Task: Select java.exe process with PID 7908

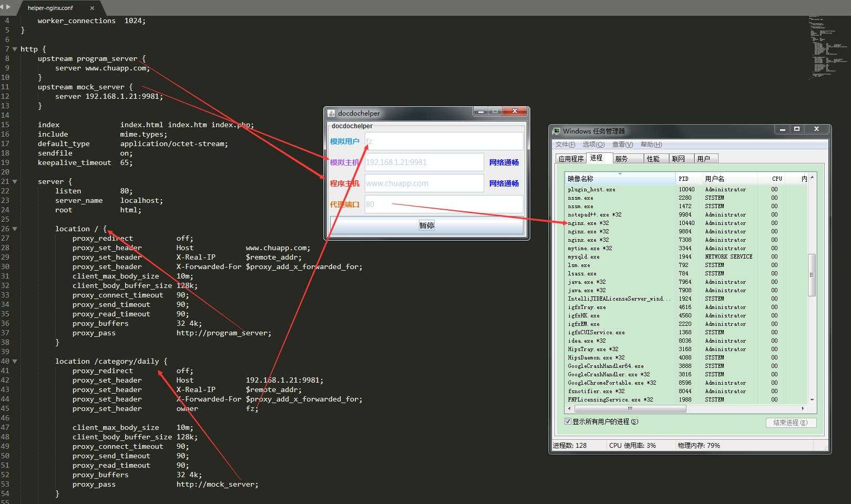Action: click(686, 290)
